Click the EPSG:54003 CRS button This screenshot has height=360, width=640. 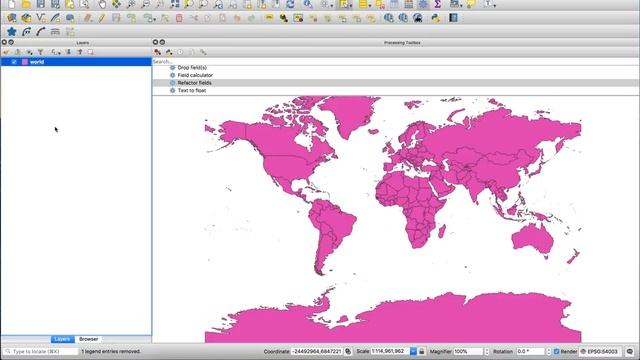[x=599, y=351]
